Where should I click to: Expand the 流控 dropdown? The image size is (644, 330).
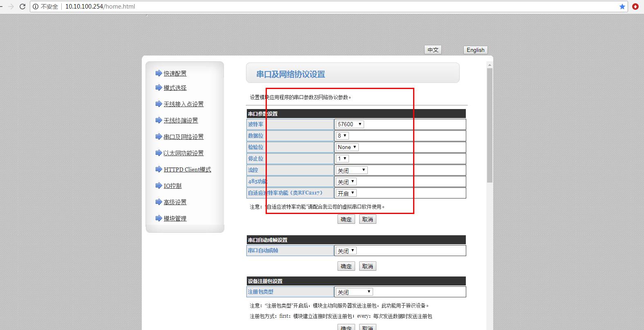point(351,170)
